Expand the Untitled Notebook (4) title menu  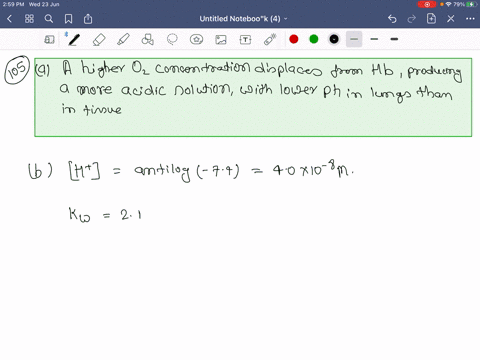(x=243, y=19)
